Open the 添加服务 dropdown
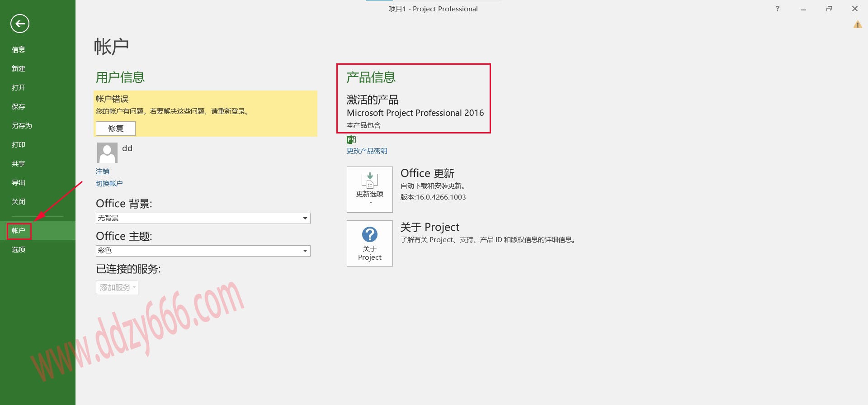The height and width of the screenshot is (405, 868). point(117,288)
